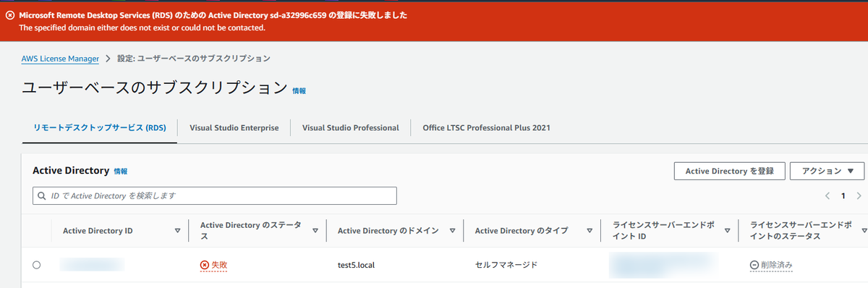The image size is (868, 288).
Task: Click the 'specified domain' error message text
Action: (x=142, y=27)
